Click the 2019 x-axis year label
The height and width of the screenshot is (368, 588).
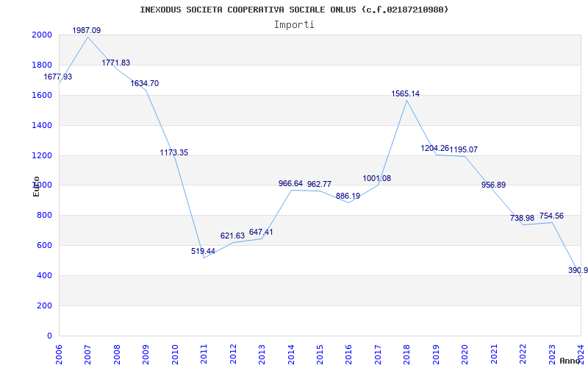click(436, 354)
